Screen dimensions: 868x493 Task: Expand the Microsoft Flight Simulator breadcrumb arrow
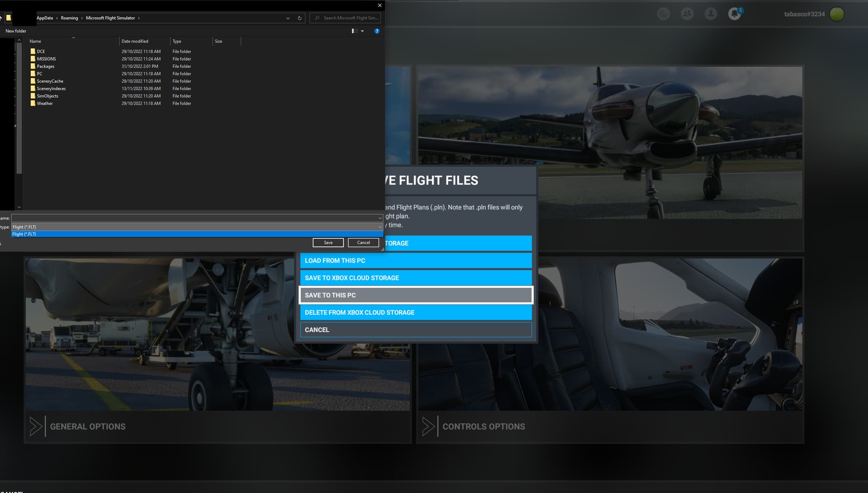(139, 18)
